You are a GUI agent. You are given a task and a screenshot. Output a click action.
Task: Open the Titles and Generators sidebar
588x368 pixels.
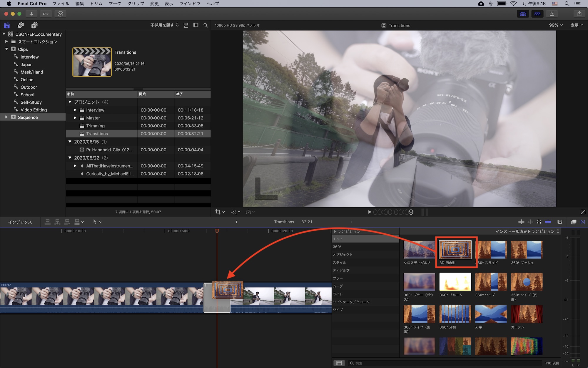click(x=34, y=25)
